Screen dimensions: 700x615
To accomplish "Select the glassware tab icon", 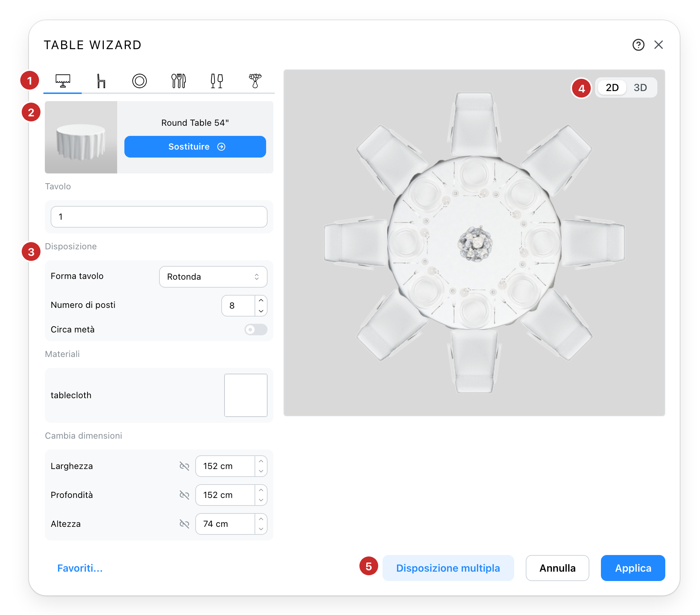I will click(x=217, y=81).
